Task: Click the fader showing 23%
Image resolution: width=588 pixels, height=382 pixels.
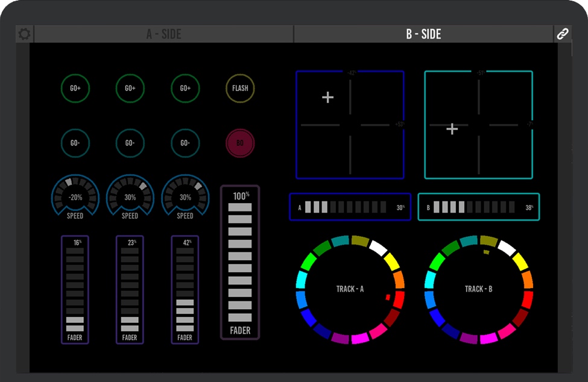Action: point(130,289)
